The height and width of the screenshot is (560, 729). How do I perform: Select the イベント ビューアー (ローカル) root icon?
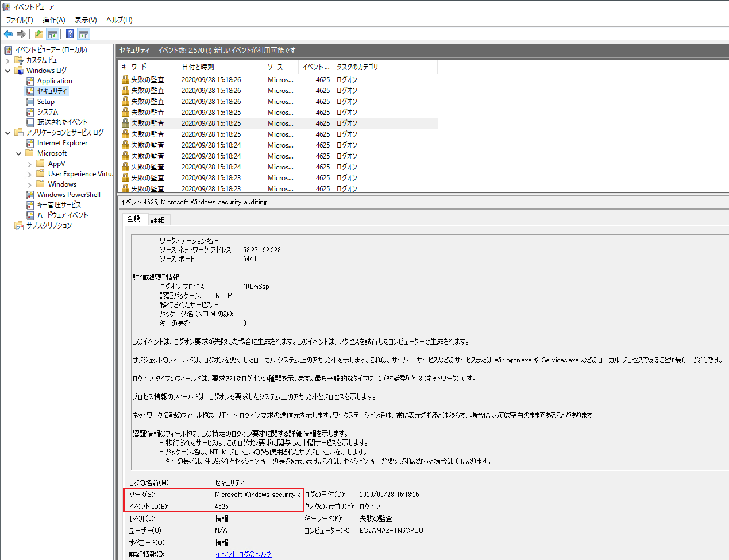tap(8, 50)
